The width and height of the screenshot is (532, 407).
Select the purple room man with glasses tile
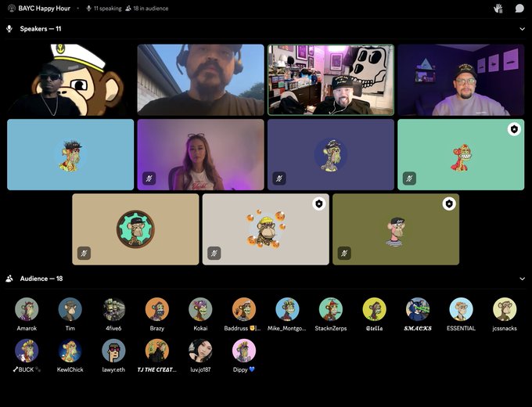click(x=461, y=80)
